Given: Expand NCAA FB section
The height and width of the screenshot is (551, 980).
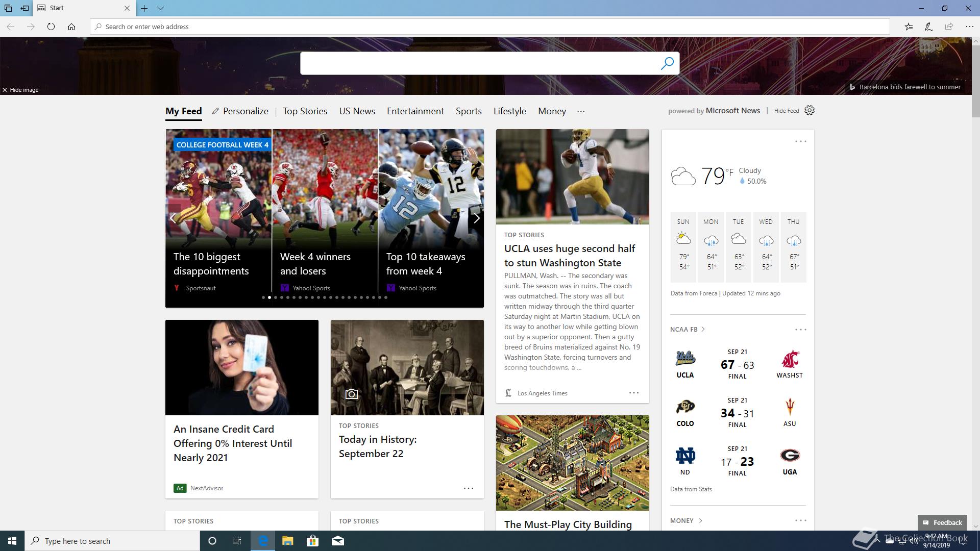Looking at the screenshot, I should click(x=688, y=330).
